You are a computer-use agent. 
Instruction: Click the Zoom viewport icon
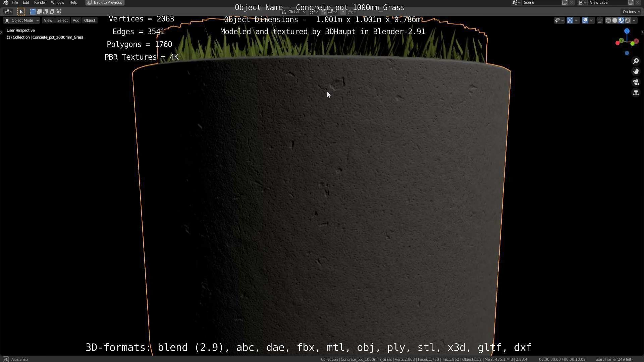636,61
